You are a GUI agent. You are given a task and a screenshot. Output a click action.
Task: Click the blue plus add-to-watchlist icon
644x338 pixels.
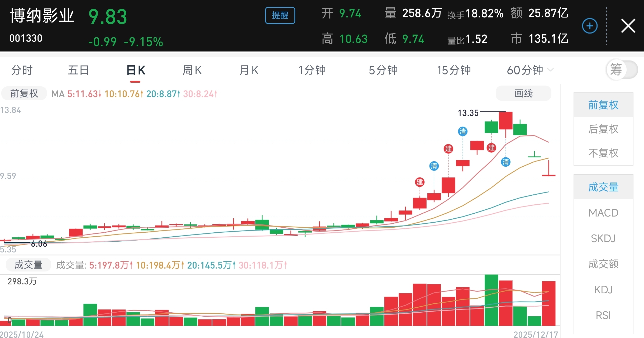pyautogui.click(x=590, y=26)
